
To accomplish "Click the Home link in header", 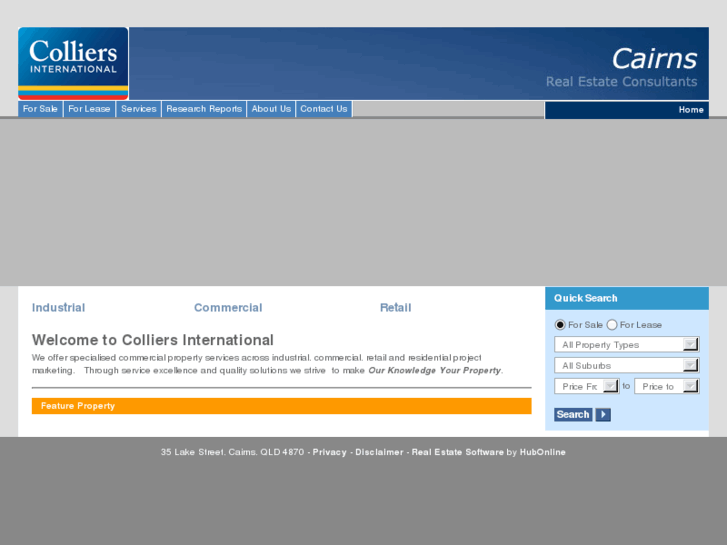I will pyautogui.click(x=691, y=110).
